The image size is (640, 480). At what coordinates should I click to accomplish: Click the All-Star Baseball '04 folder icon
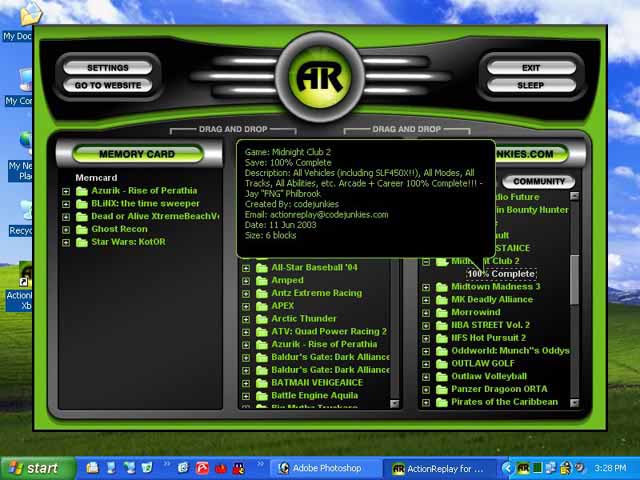[262, 268]
